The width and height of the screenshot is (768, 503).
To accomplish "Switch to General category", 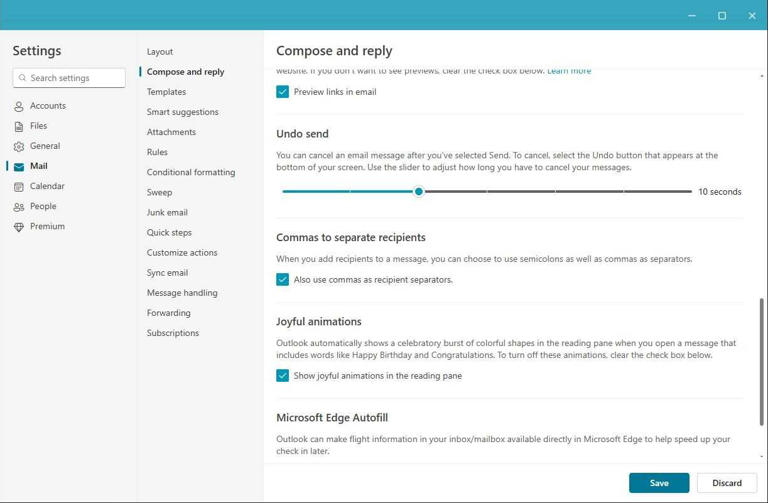I will click(45, 145).
